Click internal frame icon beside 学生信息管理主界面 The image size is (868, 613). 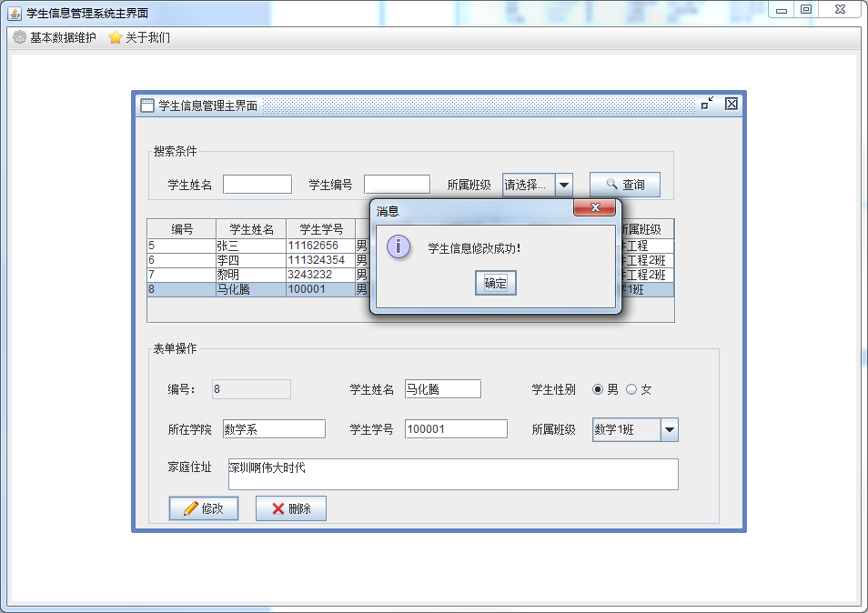point(147,106)
